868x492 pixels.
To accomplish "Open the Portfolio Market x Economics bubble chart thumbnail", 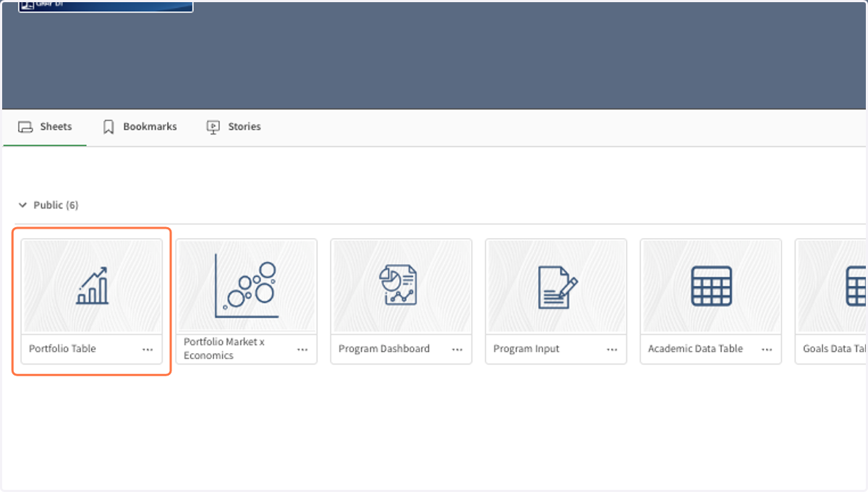I will click(x=247, y=287).
